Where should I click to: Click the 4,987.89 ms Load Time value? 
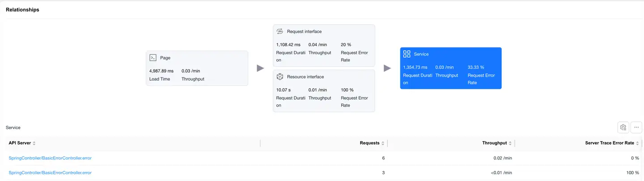[161, 71]
